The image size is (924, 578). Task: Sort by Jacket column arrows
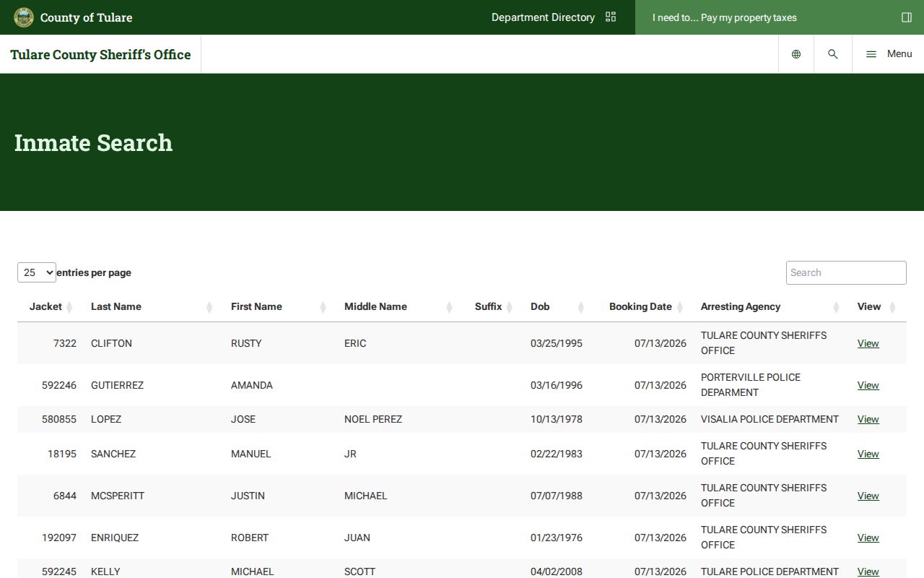pyautogui.click(x=69, y=307)
